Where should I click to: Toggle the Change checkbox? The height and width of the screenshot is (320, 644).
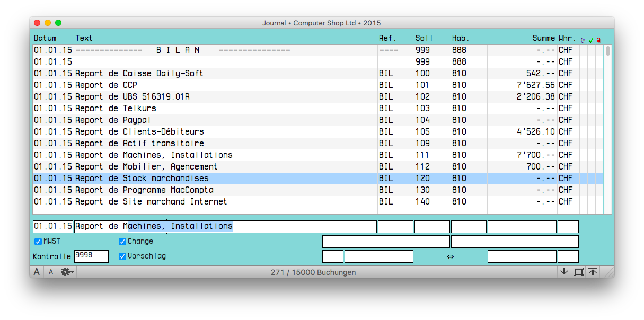click(122, 242)
